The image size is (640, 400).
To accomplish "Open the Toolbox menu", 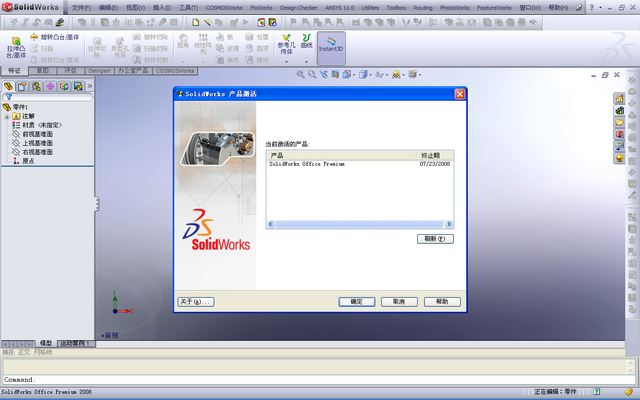I will coord(396,8).
